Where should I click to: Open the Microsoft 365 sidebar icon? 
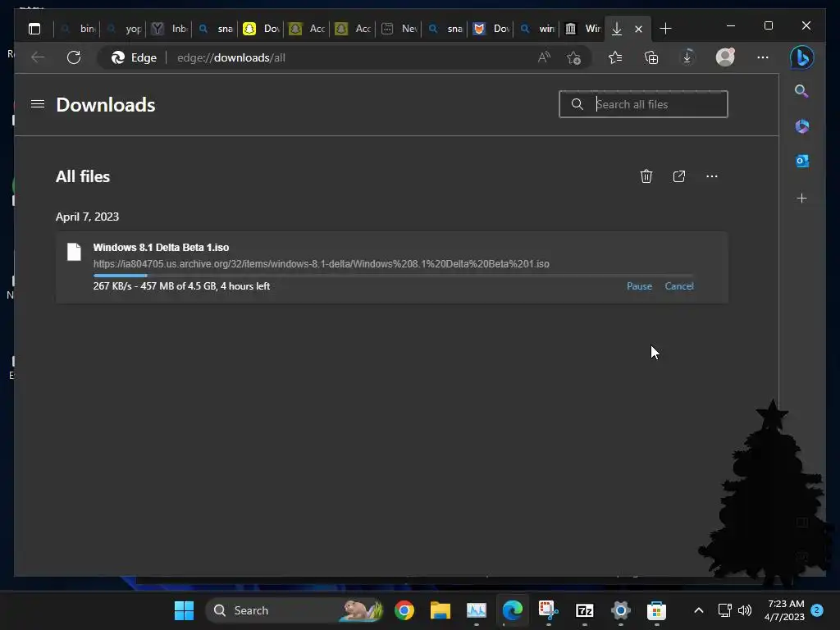point(802,126)
